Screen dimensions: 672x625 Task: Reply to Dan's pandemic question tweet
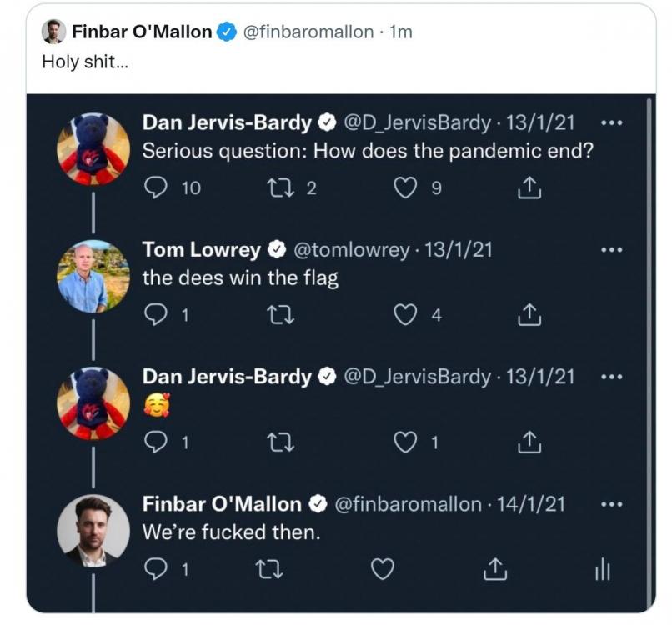156,188
